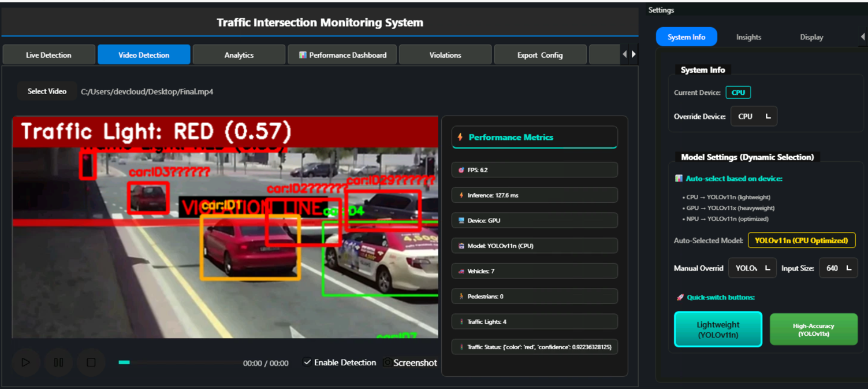Click the Model Settings (Dynamic Selection) heading
The image size is (868, 389).
click(x=747, y=157)
